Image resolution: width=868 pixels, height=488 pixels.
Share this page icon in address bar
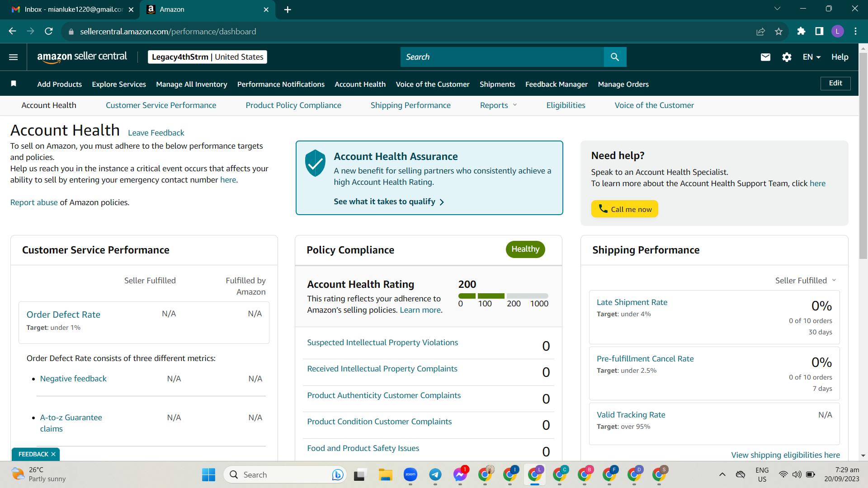760,31
